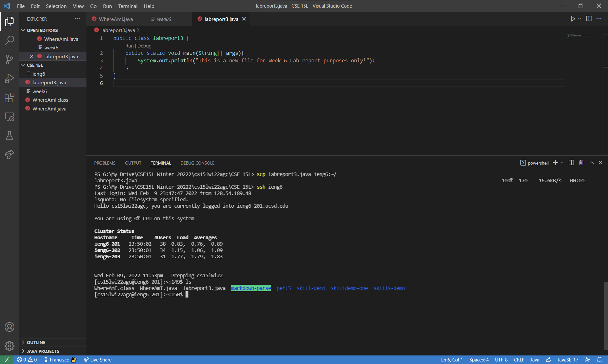
Task: Open the terminal launch profile dropdown
Action: point(562,163)
